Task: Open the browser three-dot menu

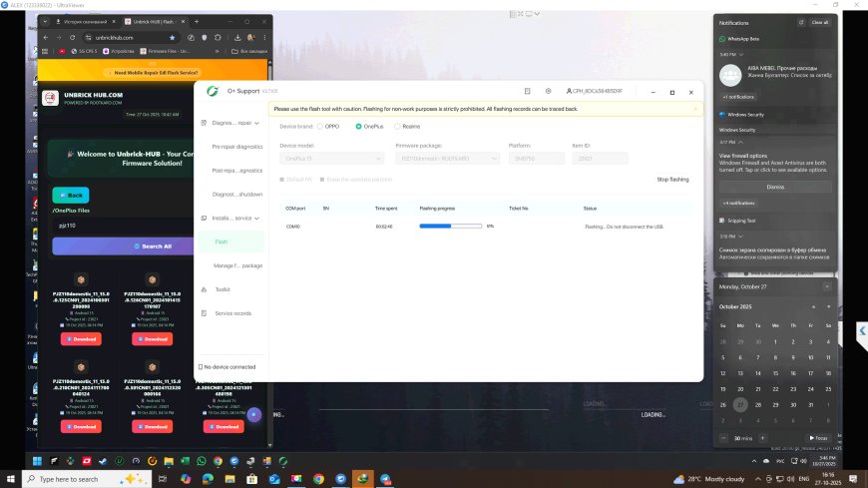Action: (x=264, y=38)
